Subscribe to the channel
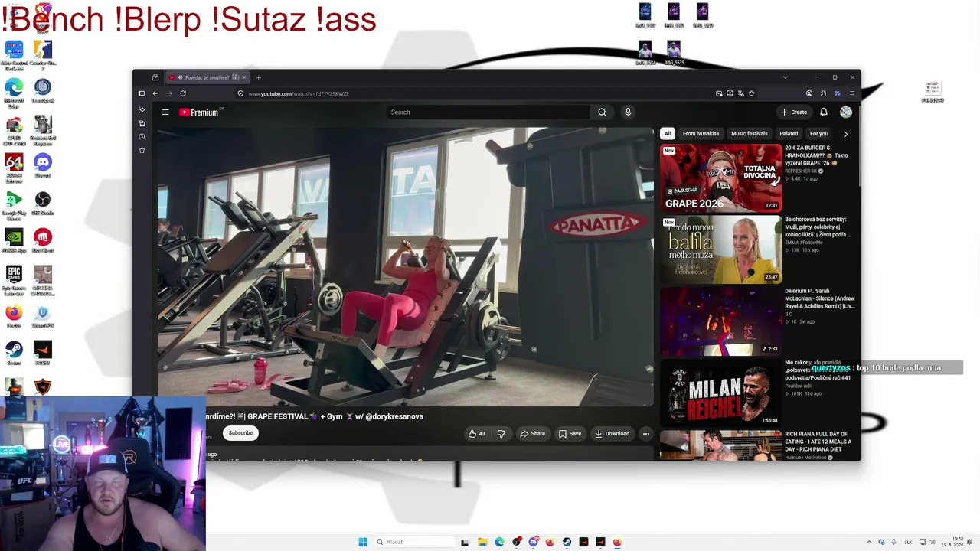The width and height of the screenshot is (980, 551). click(x=240, y=433)
